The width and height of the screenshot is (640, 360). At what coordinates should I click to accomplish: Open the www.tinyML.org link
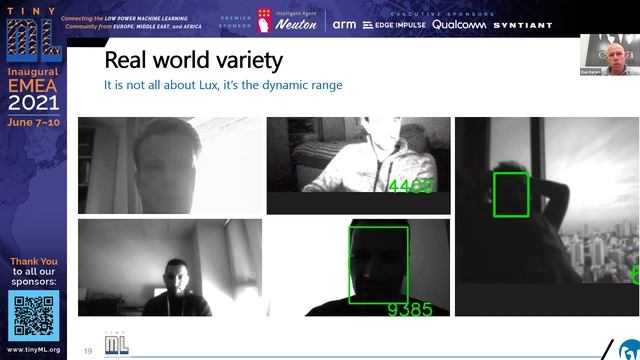(33, 350)
